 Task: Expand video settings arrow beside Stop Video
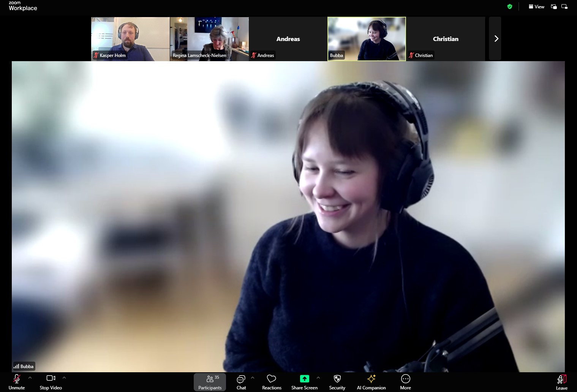(64, 378)
